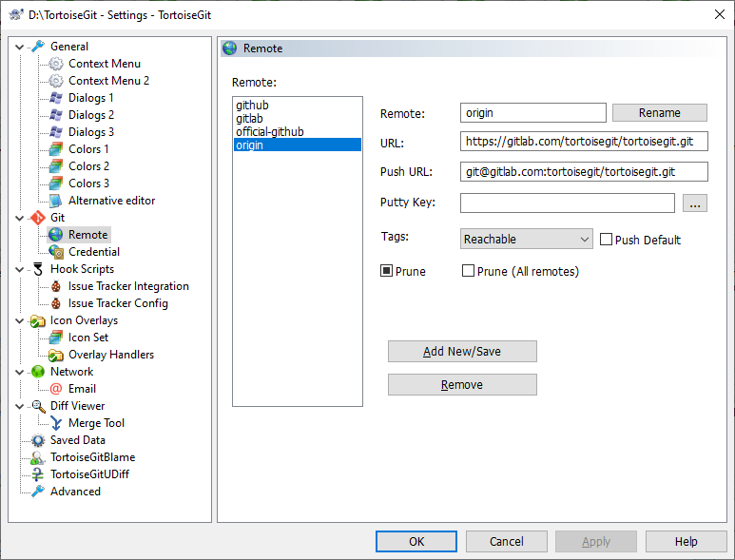This screenshot has width=735, height=560.
Task: Open the Tags dropdown set to Reachable
Action: pyautogui.click(x=526, y=240)
